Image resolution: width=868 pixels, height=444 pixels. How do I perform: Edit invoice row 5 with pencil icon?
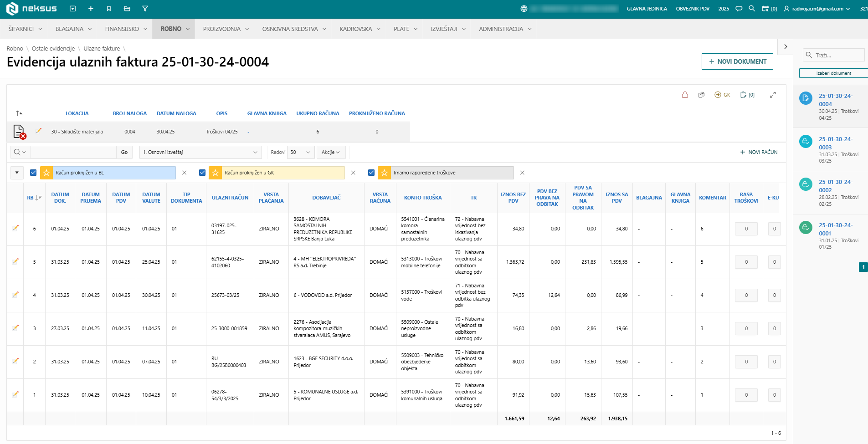[15, 261]
